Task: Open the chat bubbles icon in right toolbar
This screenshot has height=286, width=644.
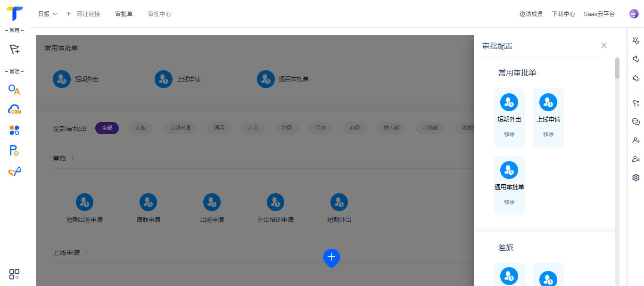Action: 636,122
